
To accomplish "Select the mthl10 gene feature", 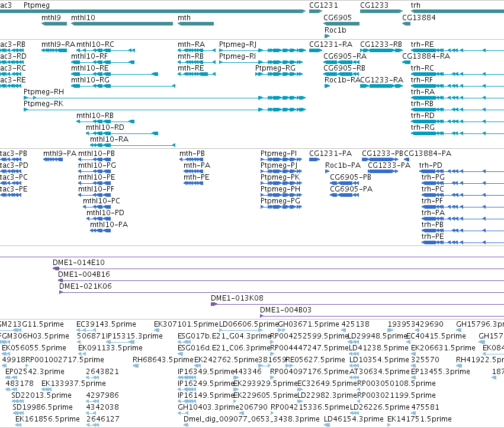I will click(122, 24).
